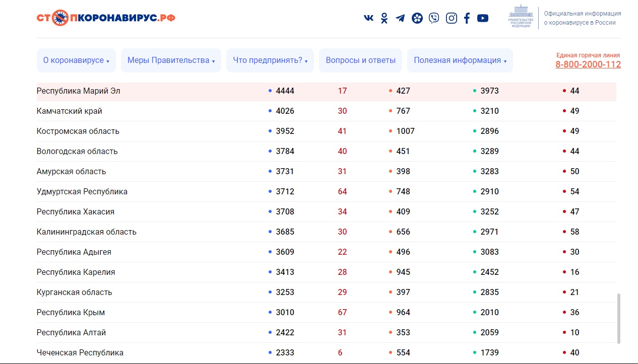Go to the СТОПКОРОНАВИРУС.РФ home logo
This screenshot has width=638, height=364.
pos(106,18)
